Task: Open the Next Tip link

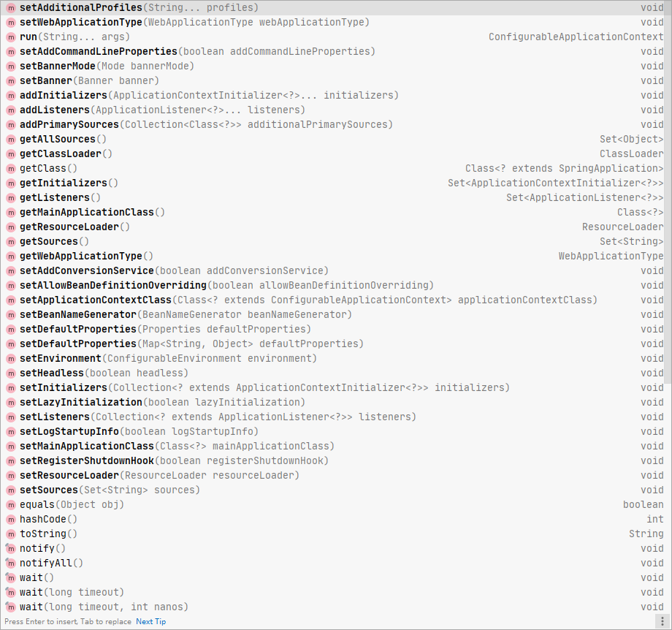Action: pyautogui.click(x=150, y=621)
